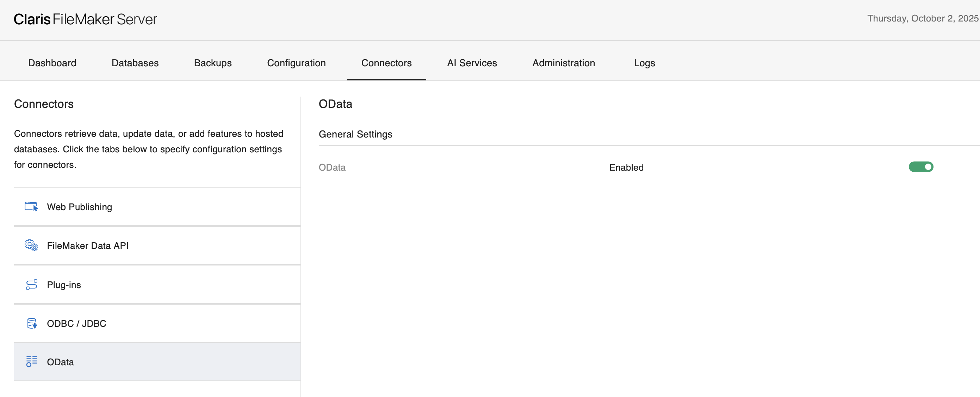This screenshot has width=980, height=397.
Task: Switch to the Backups tab
Action: (212, 63)
